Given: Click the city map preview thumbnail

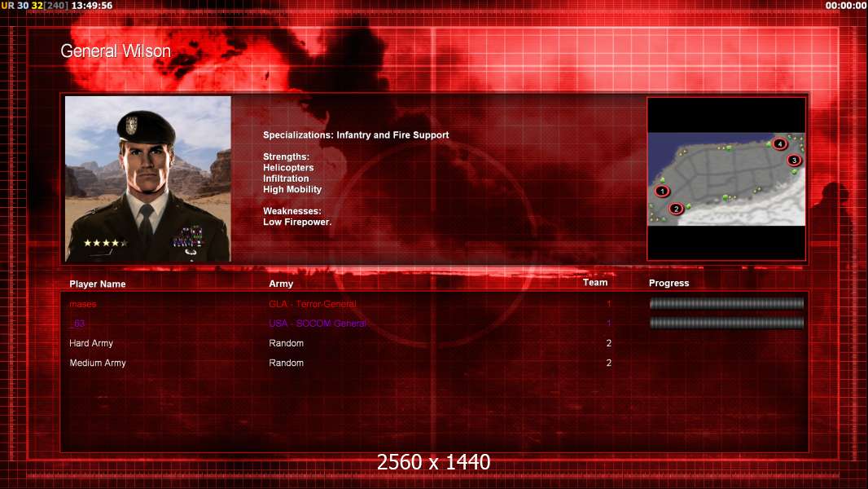Looking at the screenshot, I should tap(726, 178).
